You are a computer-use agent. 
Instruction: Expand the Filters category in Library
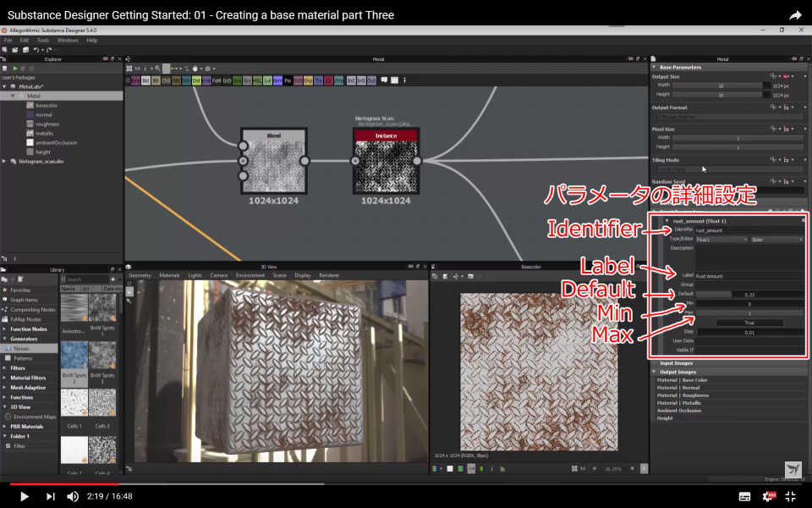[x=5, y=368]
